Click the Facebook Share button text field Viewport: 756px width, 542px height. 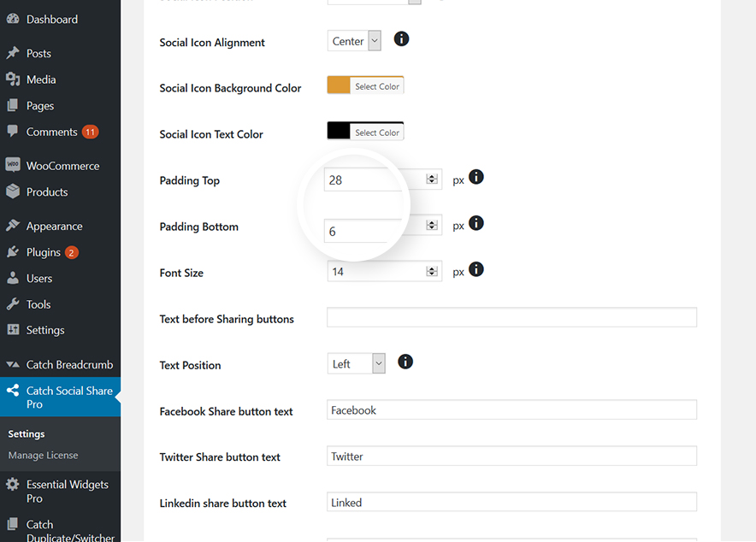click(x=511, y=409)
